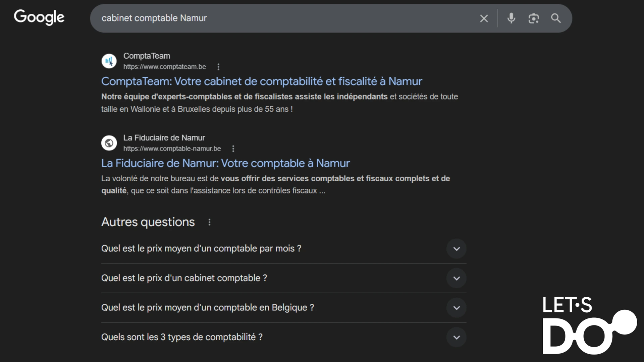644x362 pixels.
Task: Select the La Fiduciaire de Namur globe favicon
Action: 109,143
